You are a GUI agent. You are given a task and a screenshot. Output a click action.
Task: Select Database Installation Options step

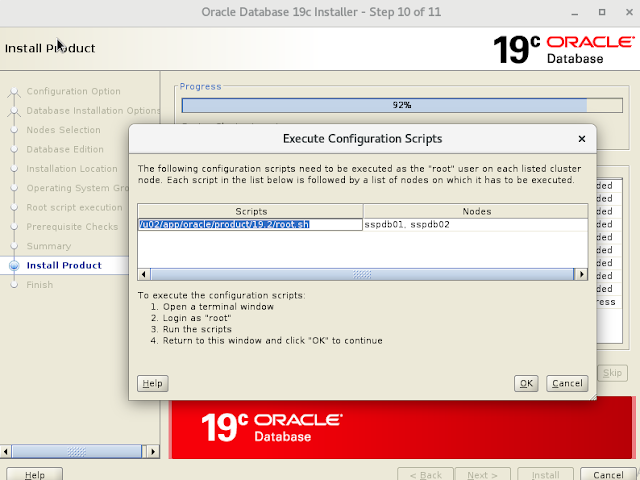(93, 111)
